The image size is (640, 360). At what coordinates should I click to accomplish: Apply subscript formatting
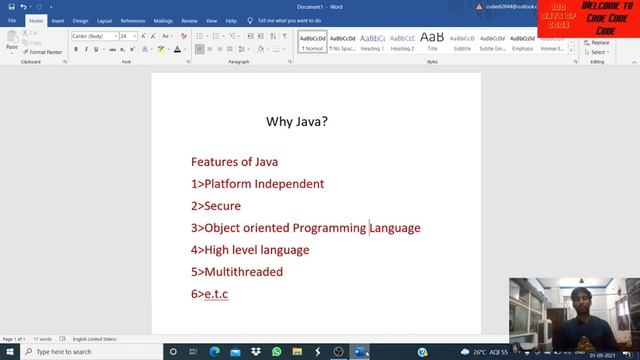point(122,49)
